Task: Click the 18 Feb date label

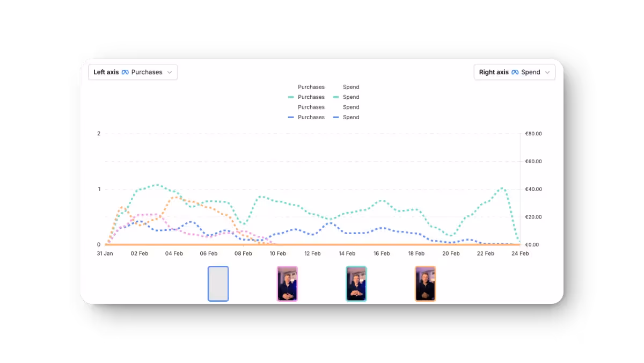Action: (x=416, y=253)
